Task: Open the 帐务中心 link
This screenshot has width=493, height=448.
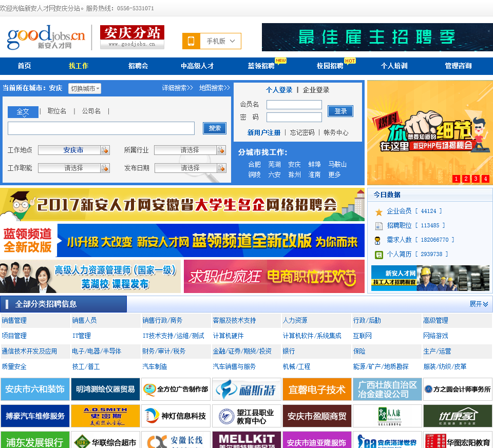Action: [336, 132]
